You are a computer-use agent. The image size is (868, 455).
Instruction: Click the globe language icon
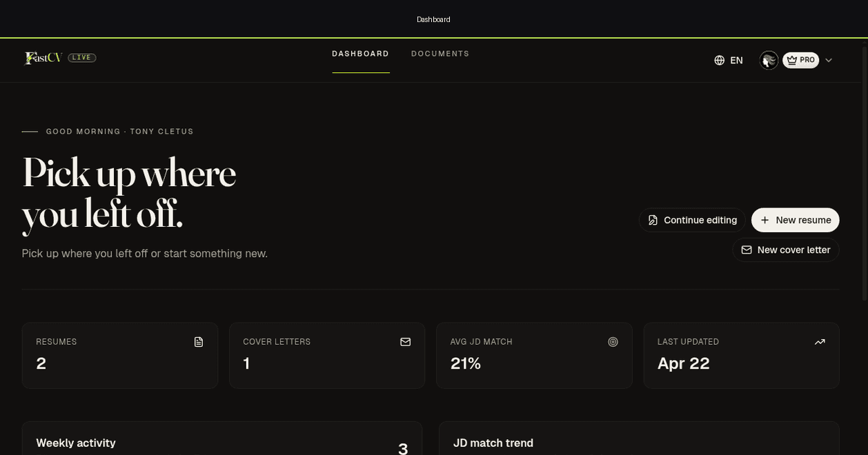click(720, 61)
